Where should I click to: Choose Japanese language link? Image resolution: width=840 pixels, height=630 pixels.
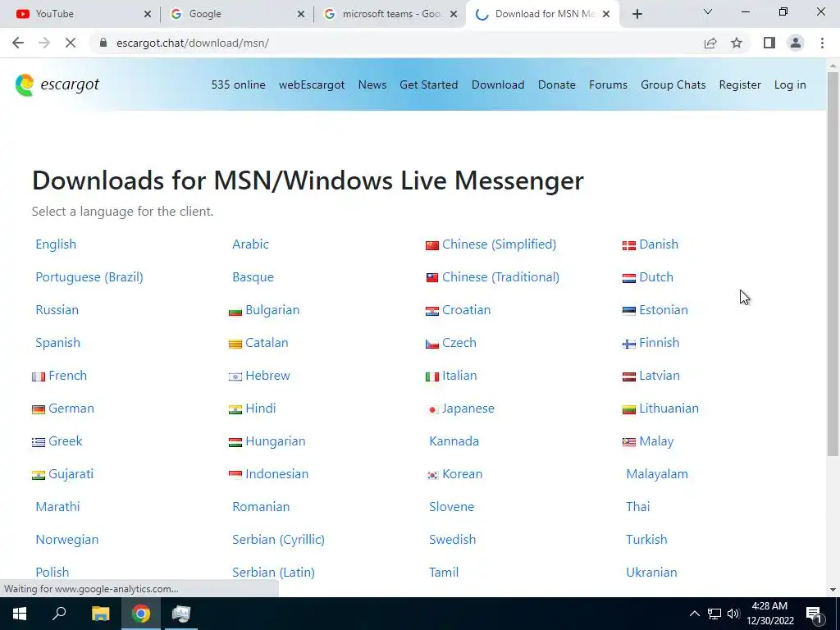pyautogui.click(x=468, y=409)
